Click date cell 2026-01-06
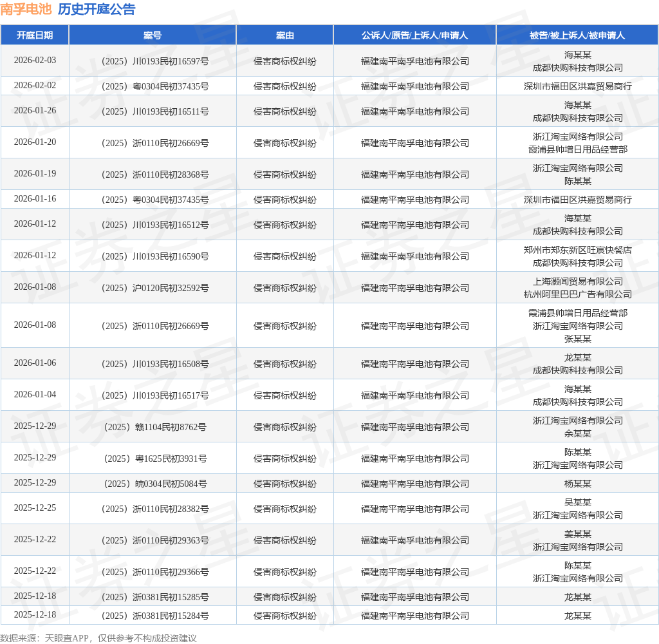Viewport: 659px width, 644px height. pos(35,363)
